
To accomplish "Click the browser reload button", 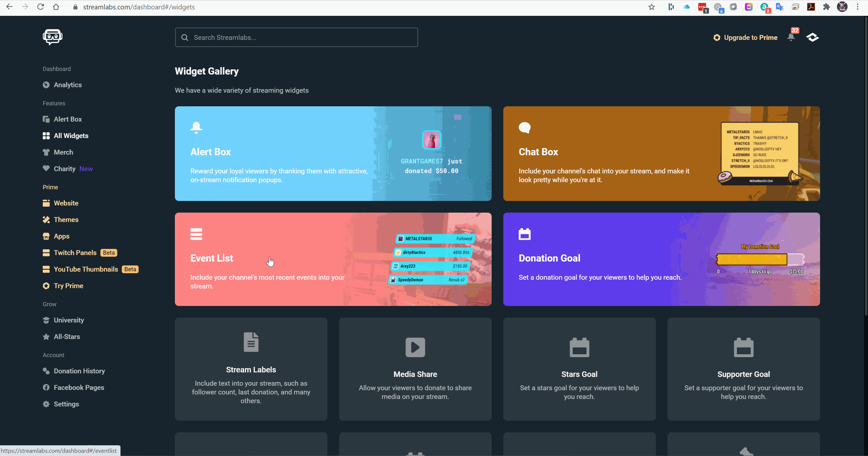I will click(40, 7).
